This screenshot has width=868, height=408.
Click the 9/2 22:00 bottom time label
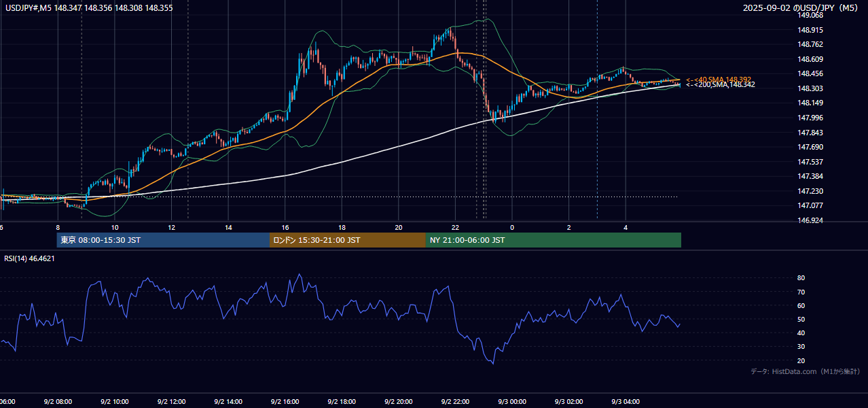click(455, 401)
